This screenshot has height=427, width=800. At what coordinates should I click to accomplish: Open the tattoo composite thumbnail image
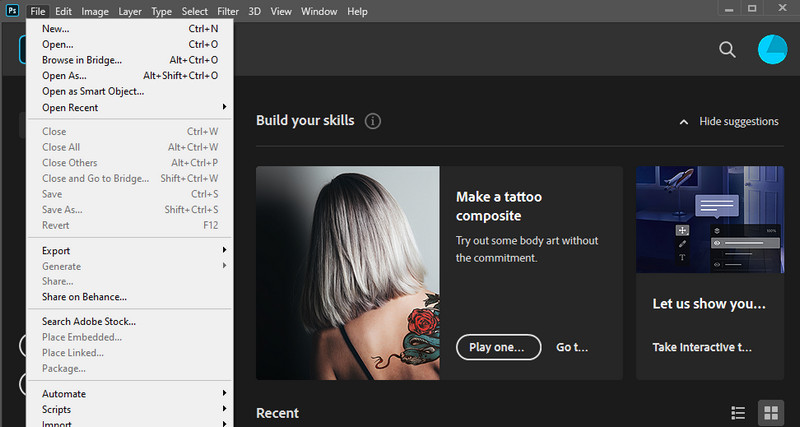347,273
